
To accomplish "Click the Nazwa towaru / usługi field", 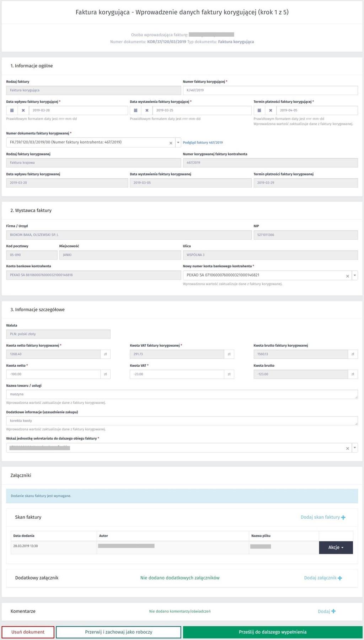I will 182,394.
